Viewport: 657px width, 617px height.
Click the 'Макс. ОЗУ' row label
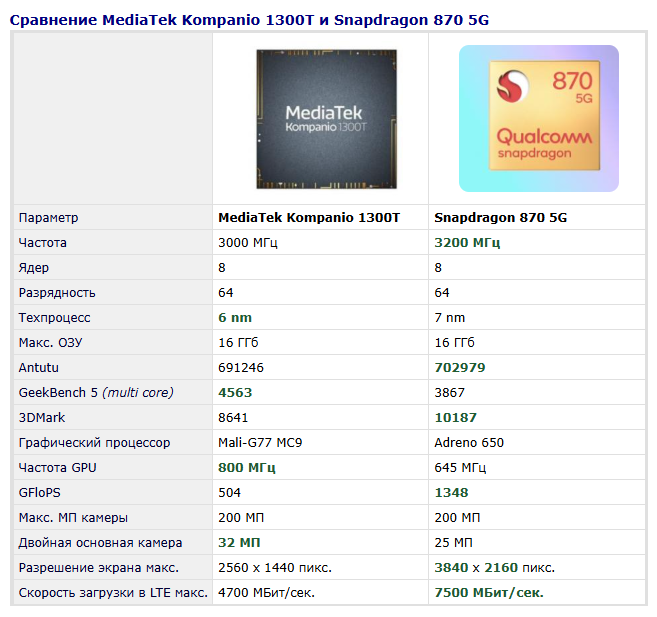(50, 343)
